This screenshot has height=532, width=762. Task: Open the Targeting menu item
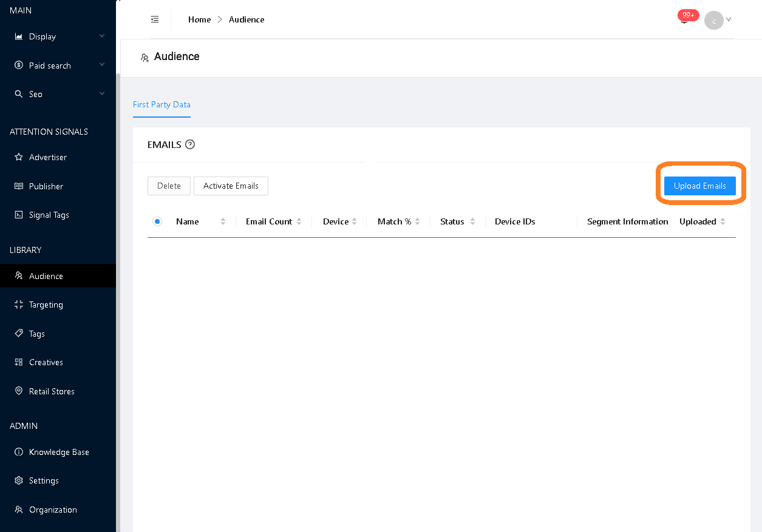[58, 305]
